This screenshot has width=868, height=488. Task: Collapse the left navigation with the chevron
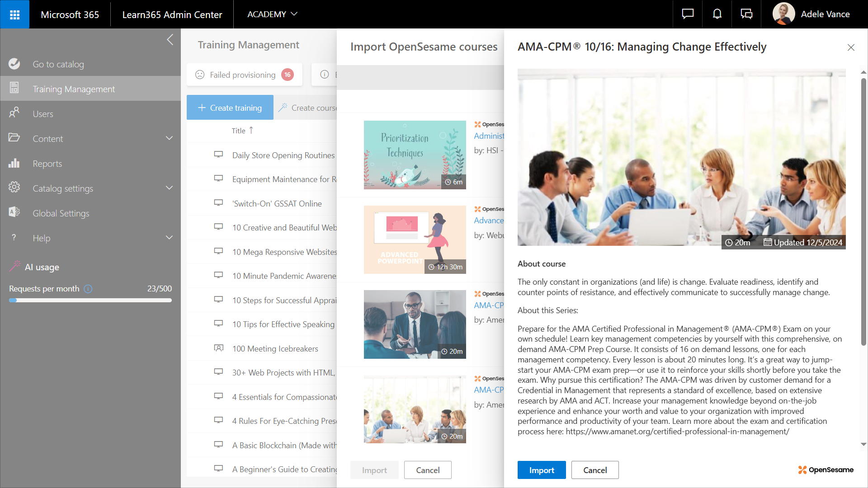tap(170, 40)
